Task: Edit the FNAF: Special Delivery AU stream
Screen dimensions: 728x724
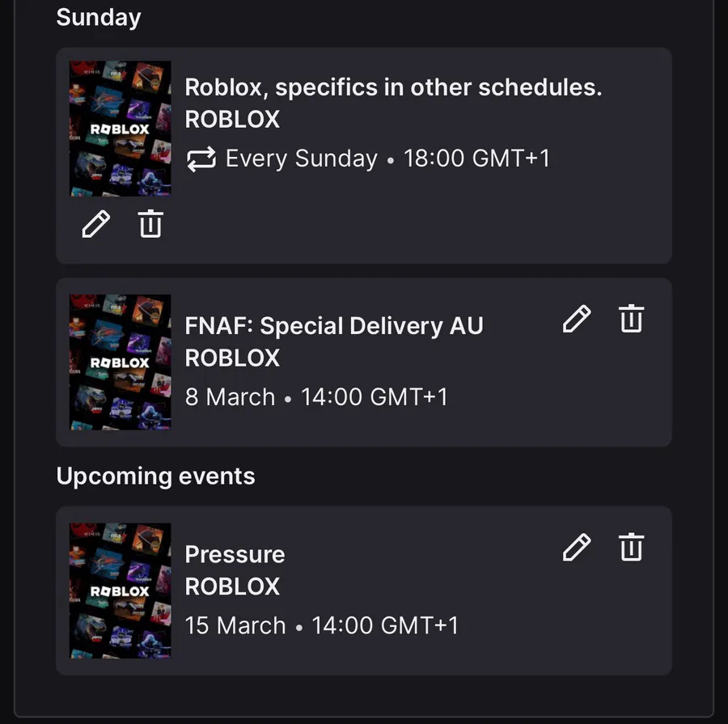Action: (x=577, y=320)
